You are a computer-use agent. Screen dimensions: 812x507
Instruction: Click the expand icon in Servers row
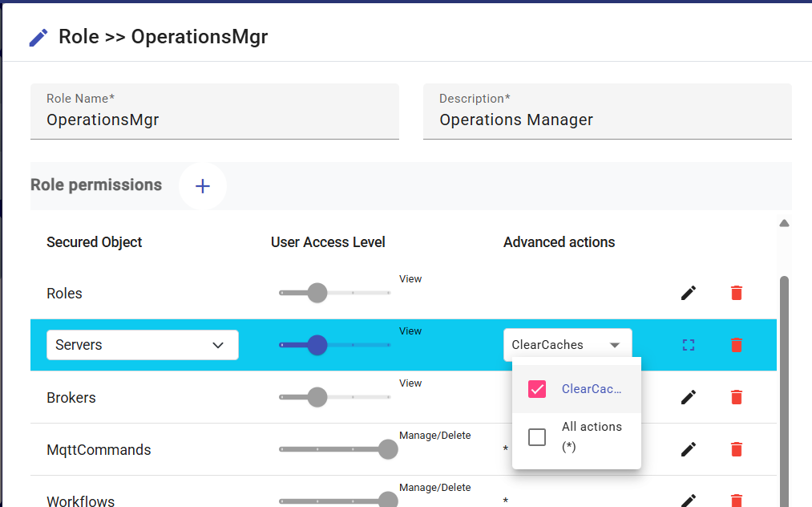(x=688, y=345)
